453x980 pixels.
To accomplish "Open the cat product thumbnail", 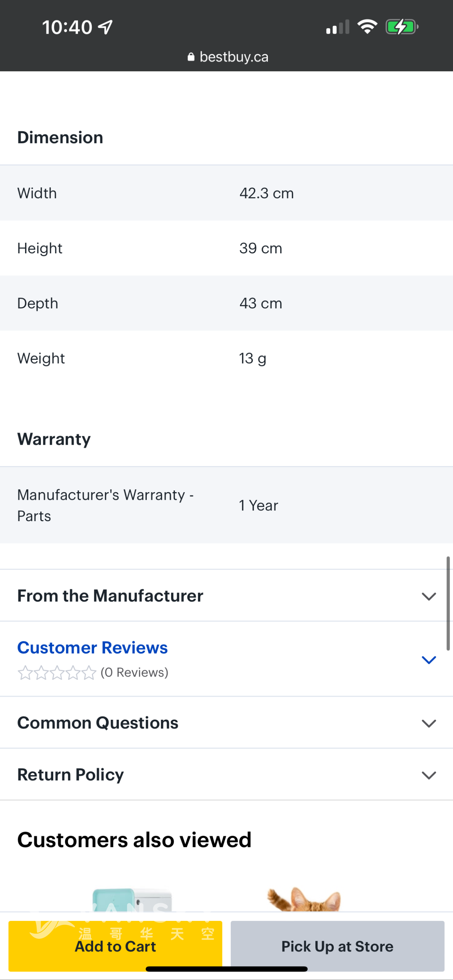I will (x=304, y=899).
